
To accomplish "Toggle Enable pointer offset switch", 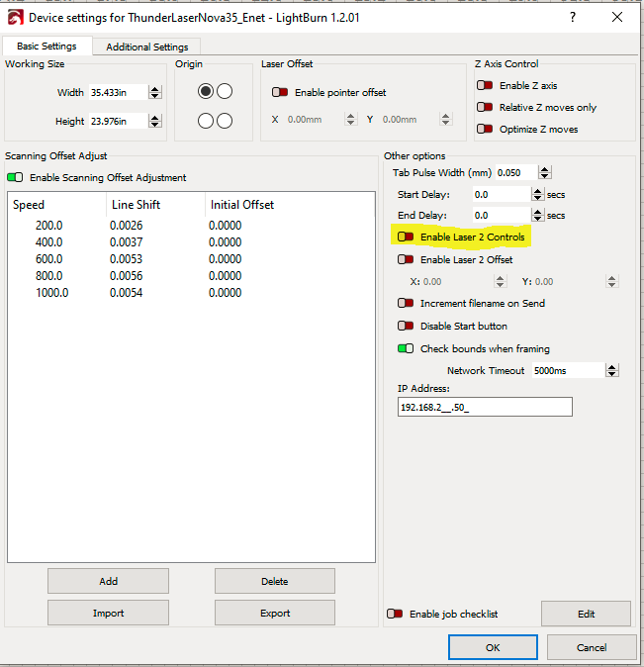I will pyautogui.click(x=280, y=92).
